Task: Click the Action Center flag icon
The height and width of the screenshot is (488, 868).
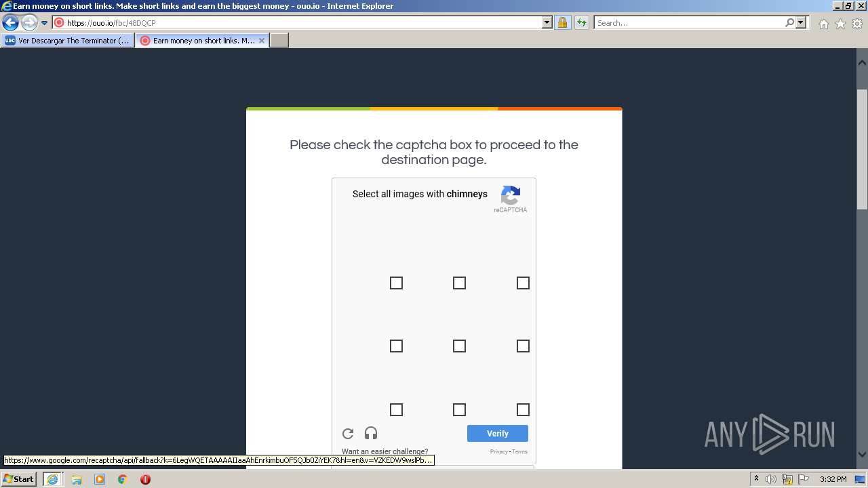Action: [804, 479]
